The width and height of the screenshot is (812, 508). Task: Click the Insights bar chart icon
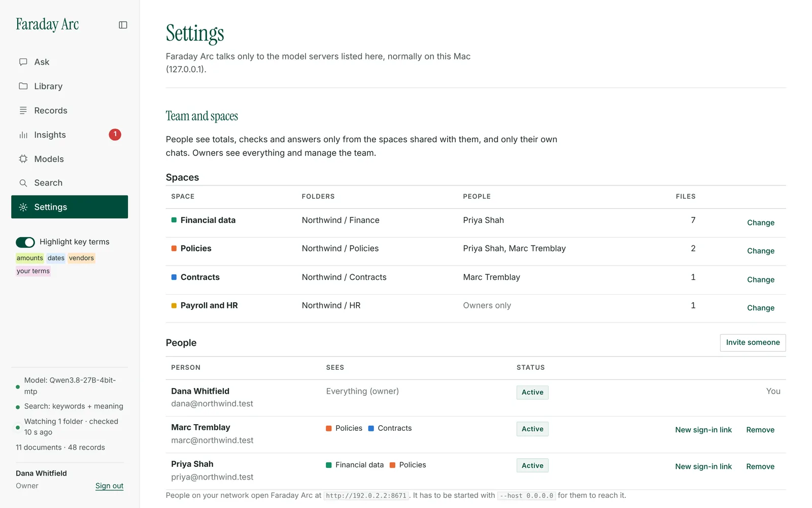click(x=23, y=135)
